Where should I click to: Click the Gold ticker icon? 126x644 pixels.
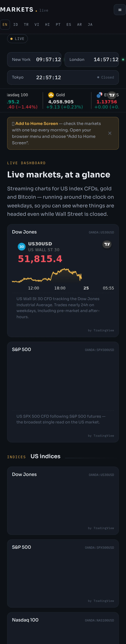pyautogui.click(x=51, y=95)
